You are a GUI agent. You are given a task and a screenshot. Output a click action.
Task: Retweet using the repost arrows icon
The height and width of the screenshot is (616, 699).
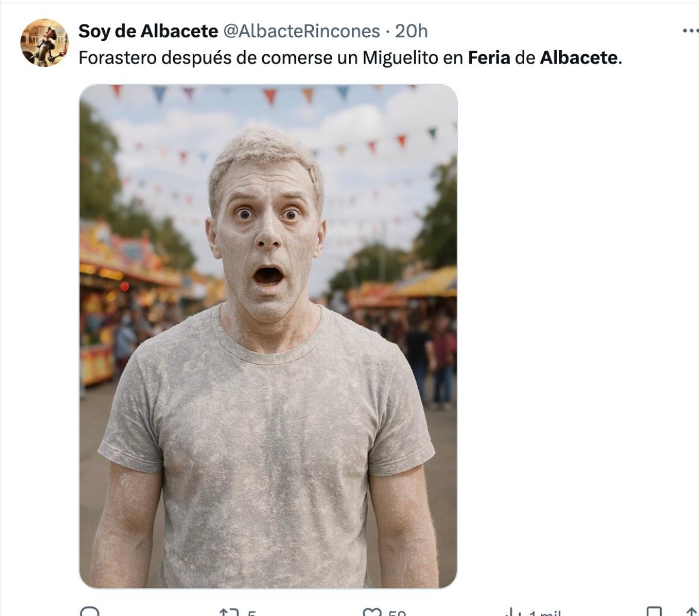pos(228,612)
